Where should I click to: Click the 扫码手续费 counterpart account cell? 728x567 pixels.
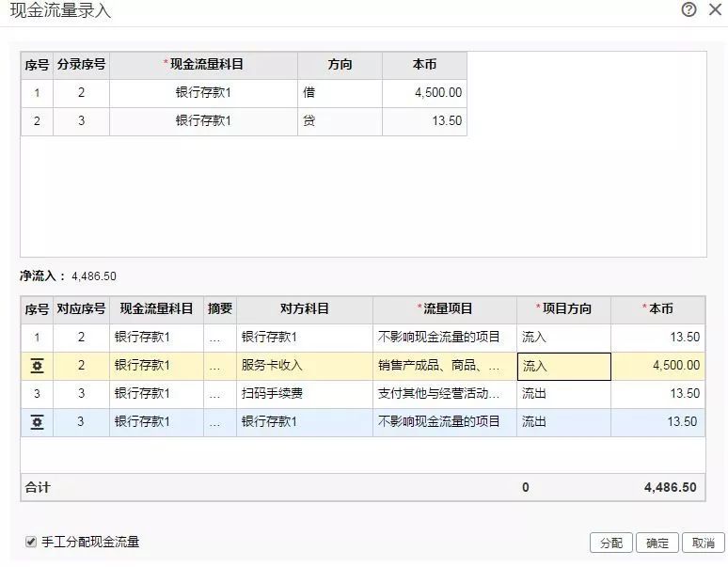(x=304, y=394)
